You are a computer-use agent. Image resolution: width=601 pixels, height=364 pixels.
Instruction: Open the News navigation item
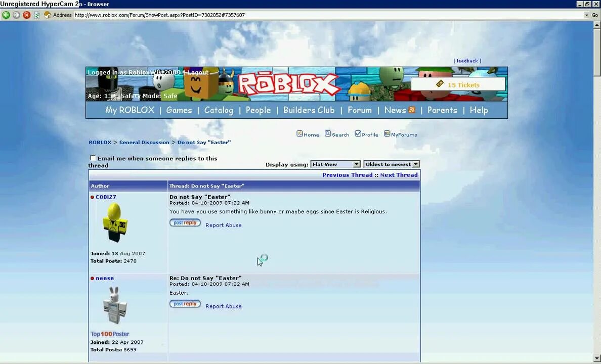point(395,110)
